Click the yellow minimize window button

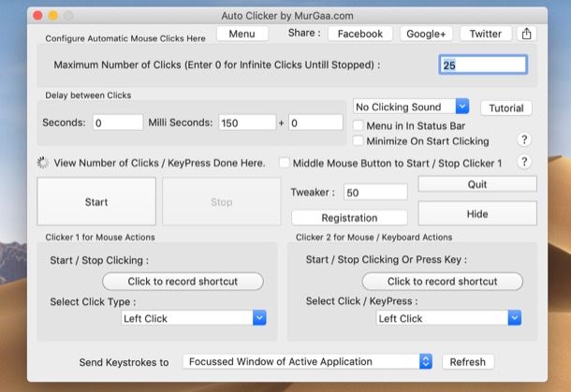pos(53,16)
